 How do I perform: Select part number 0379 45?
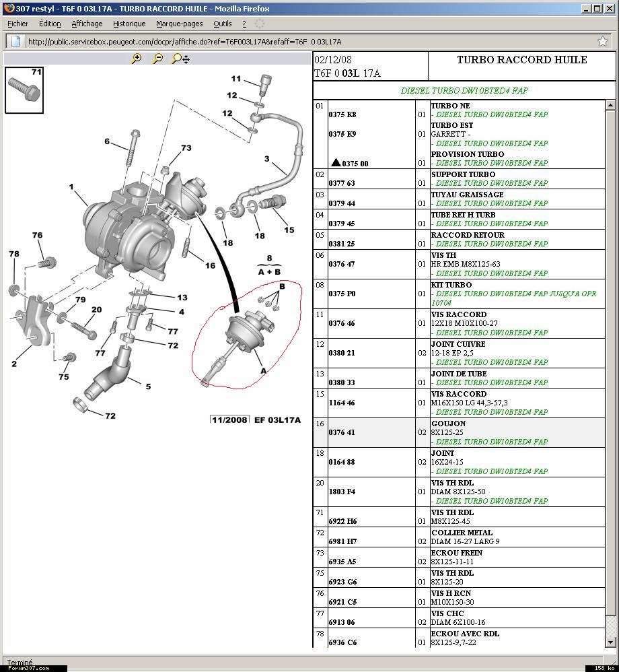pyautogui.click(x=342, y=224)
